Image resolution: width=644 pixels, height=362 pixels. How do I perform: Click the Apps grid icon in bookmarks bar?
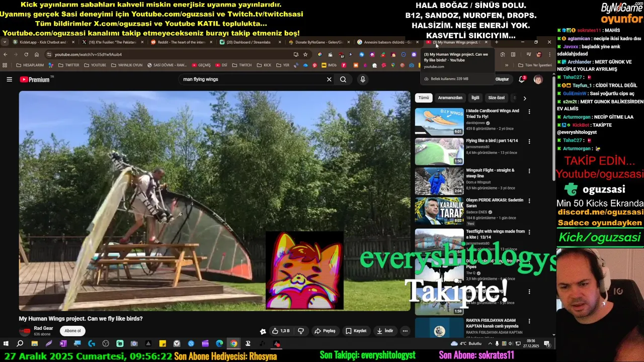(5, 65)
